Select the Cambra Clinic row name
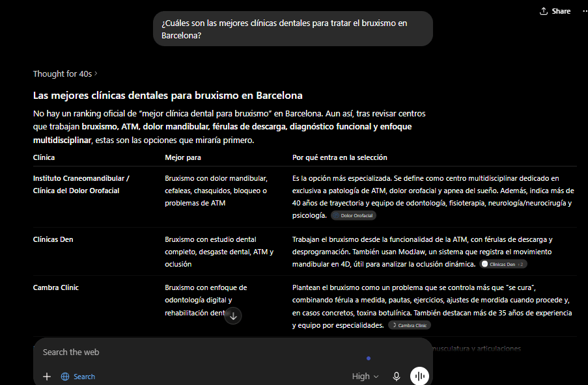This screenshot has height=385, width=588. pos(56,287)
